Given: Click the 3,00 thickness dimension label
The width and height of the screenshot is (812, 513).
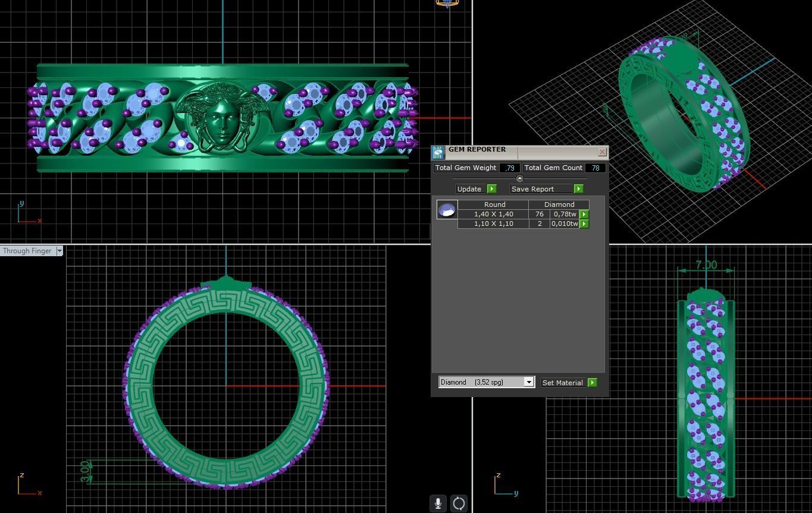Looking at the screenshot, I should tap(85, 471).
